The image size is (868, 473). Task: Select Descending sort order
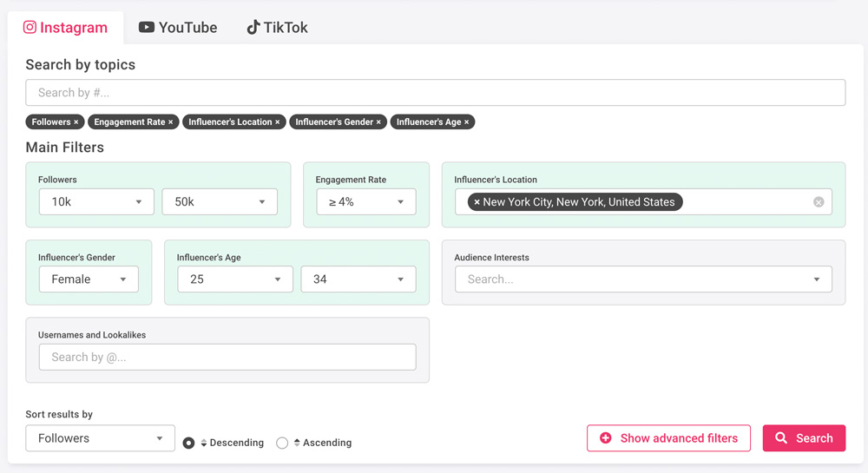(x=188, y=443)
